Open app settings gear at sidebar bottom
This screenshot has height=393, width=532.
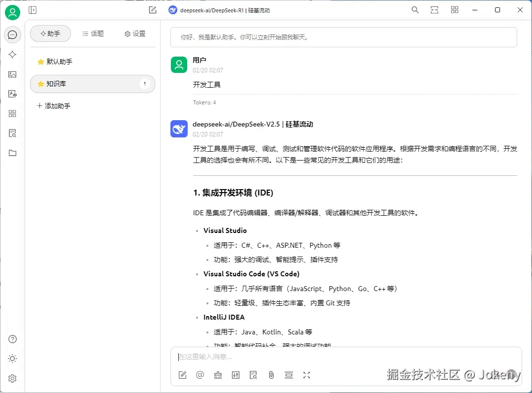click(x=12, y=378)
